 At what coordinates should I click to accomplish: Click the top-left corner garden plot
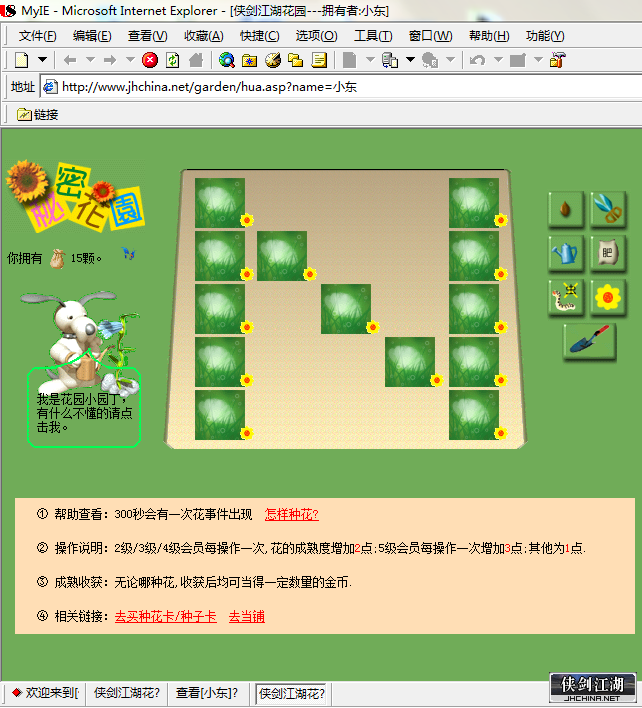click(220, 203)
